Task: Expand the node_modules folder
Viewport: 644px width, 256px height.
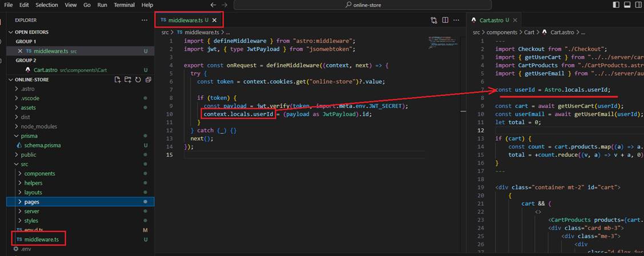Action: click(x=17, y=127)
